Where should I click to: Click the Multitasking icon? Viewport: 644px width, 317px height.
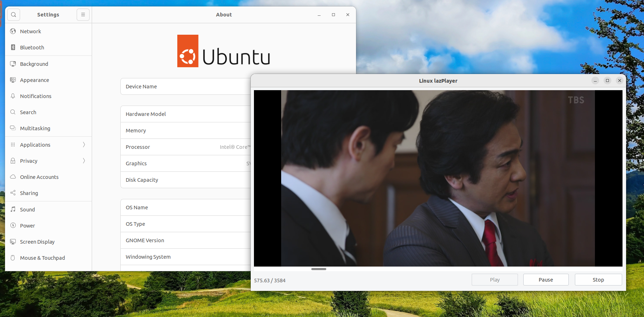coord(13,128)
